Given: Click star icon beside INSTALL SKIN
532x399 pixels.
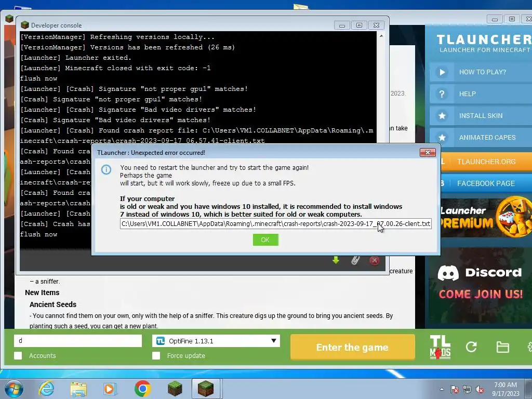Looking at the screenshot, I should click(442, 116).
